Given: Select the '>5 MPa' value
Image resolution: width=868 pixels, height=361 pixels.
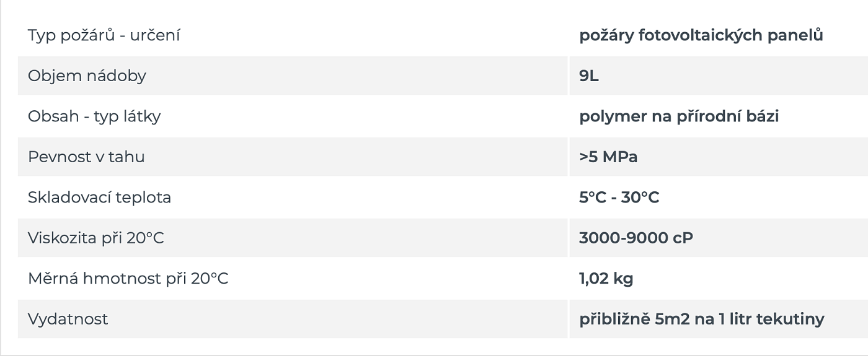Looking at the screenshot, I should point(608,157).
